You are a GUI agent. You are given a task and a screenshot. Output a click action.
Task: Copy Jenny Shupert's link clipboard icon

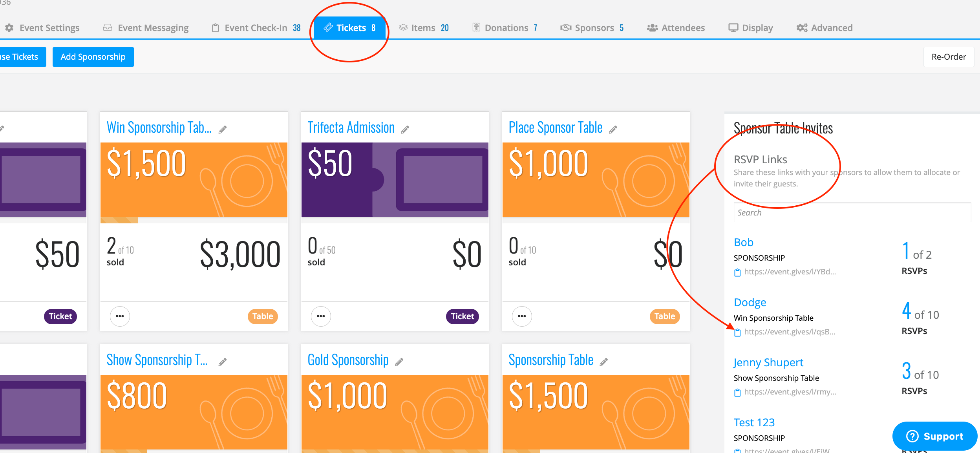pyautogui.click(x=737, y=393)
